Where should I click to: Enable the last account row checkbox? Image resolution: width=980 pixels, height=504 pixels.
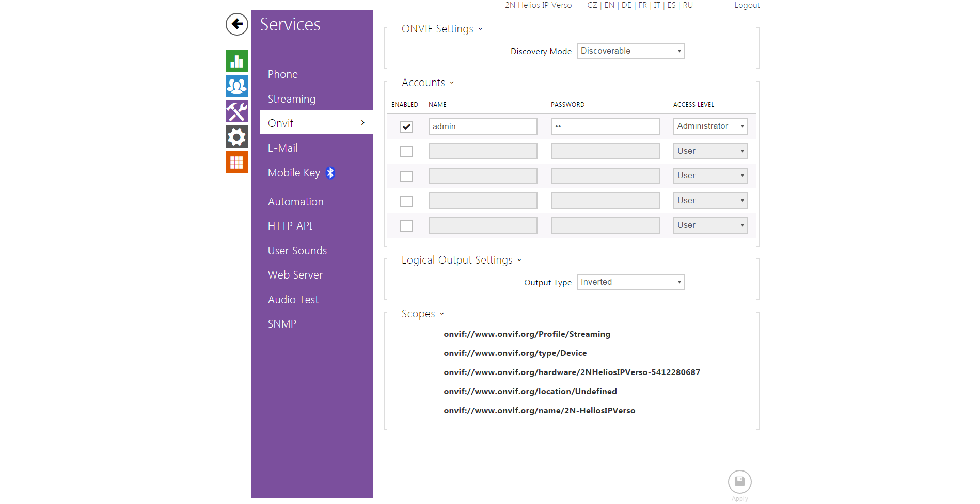(x=406, y=226)
